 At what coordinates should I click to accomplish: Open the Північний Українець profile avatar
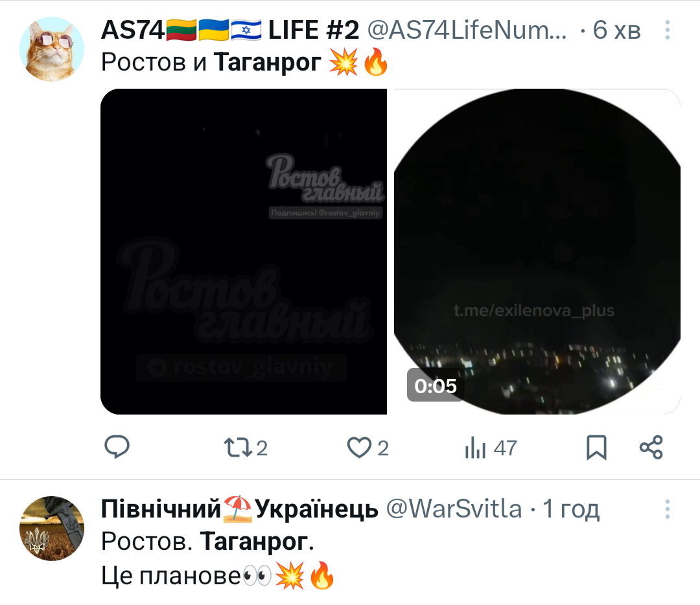52,529
